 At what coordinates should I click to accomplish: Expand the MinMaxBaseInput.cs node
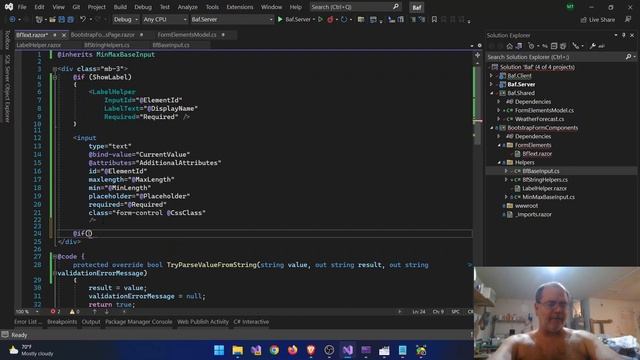[506, 197]
